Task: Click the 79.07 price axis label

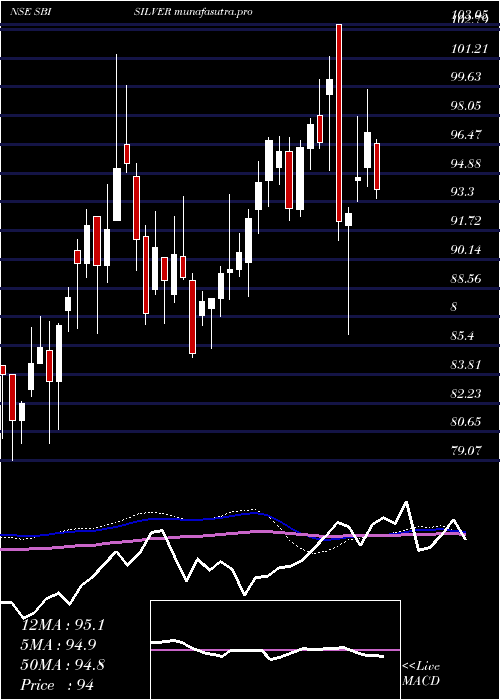Action: (466, 451)
